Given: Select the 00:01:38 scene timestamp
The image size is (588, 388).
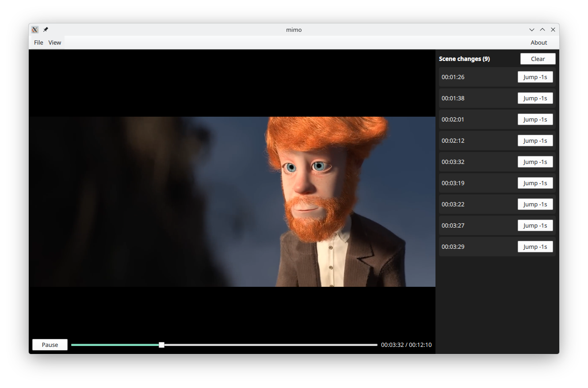Looking at the screenshot, I should tap(453, 98).
